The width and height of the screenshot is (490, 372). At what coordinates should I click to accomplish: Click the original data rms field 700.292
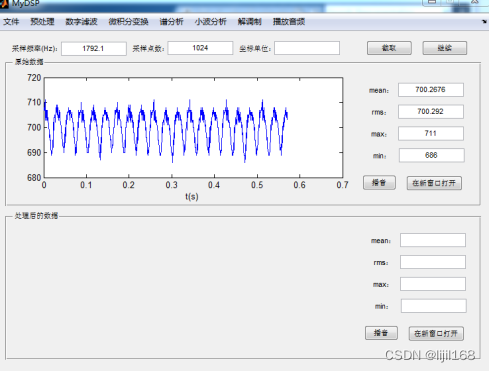(431, 112)
